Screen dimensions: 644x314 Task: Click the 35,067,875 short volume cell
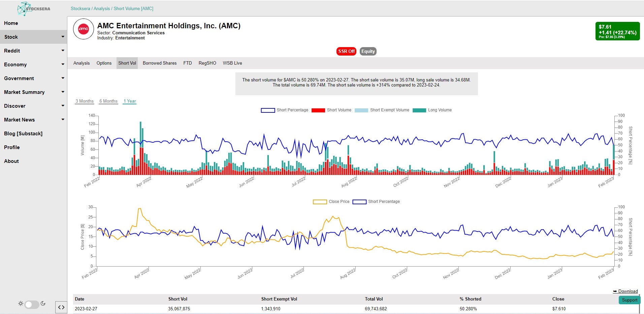click(179, 309)
